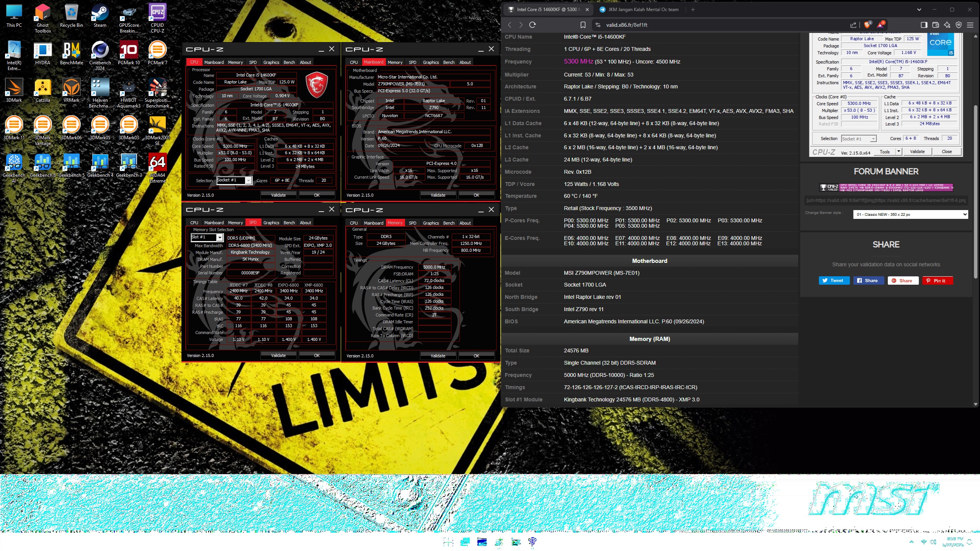This screenshot has width=980, height=551.
Task: Click the Facebook Share button
Action: [x=869, y=280]
